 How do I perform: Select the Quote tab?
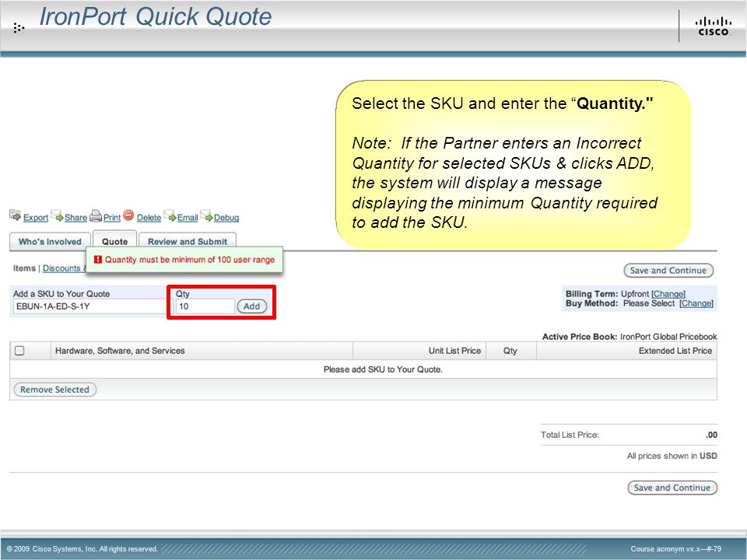point(115,241)
